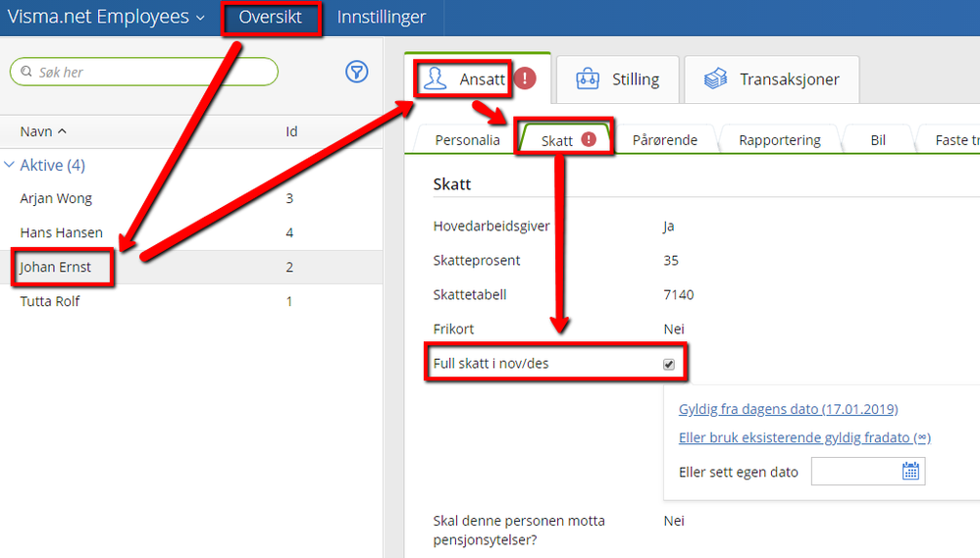Open the Faste tr... subtab
This screenshot has height=558, width=980.
click(x=950, y=140)
